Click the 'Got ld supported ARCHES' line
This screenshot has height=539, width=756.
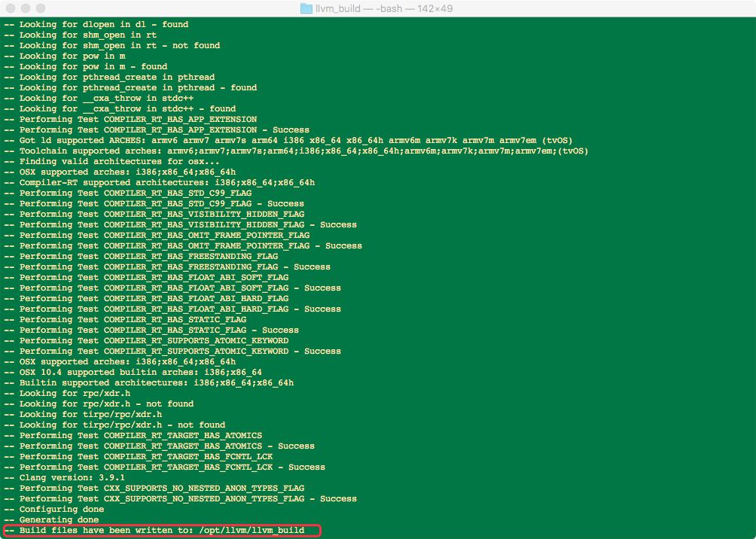288,141
